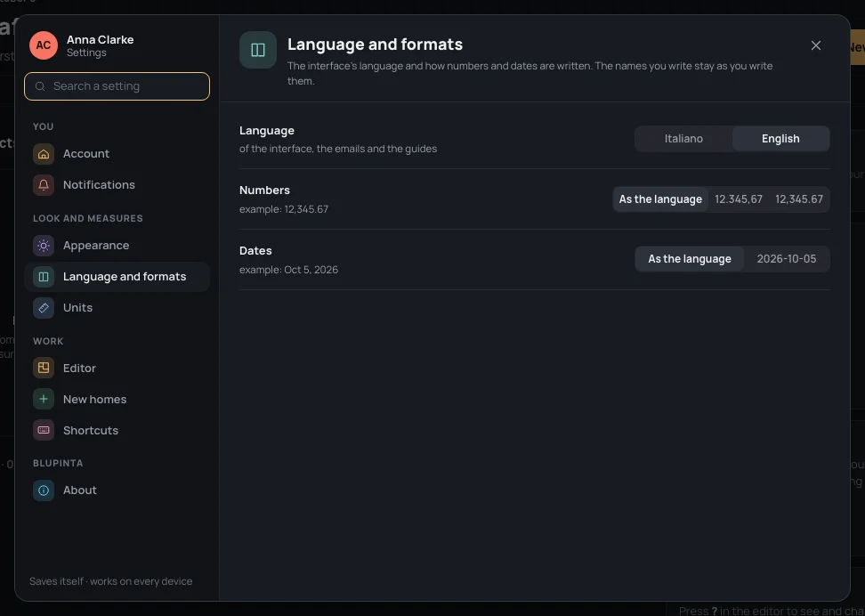Click the magnifier icon in the search field
This screenshot has height=616, width=865.
pyautogui.click(x=40, y=86)
